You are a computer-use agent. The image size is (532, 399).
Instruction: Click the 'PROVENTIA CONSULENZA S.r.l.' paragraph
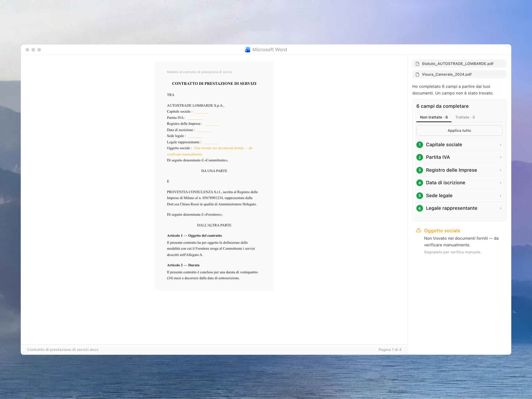(x=212, y=198)
